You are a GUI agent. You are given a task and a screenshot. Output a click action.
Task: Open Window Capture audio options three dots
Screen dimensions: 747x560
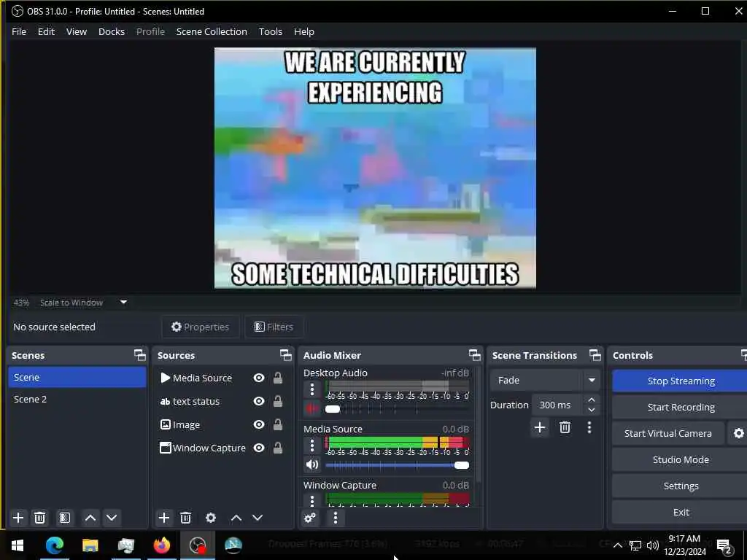click(x=312, y=500)
